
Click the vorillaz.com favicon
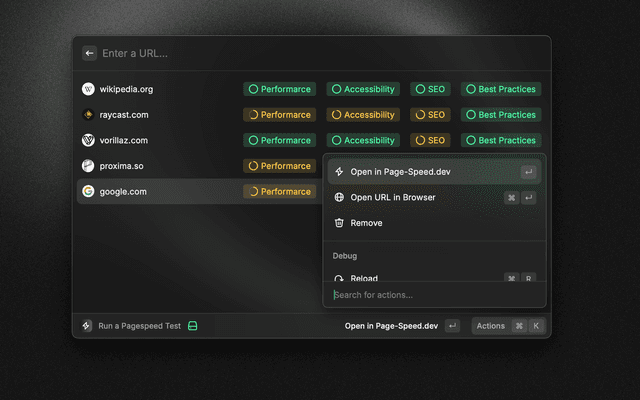(88, 141)
